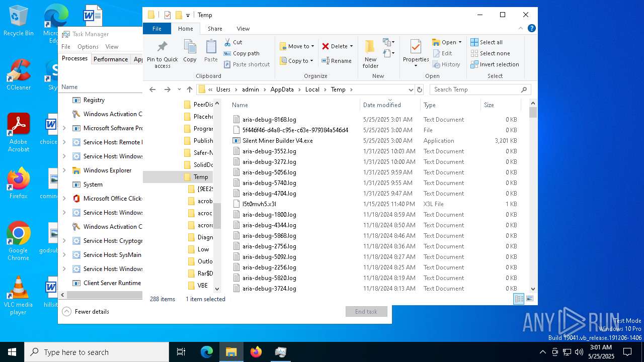The width and height of the screenshot is (644, 362).
Task: Collapse Task Manager with Fewer details
Action: (86, 312)
